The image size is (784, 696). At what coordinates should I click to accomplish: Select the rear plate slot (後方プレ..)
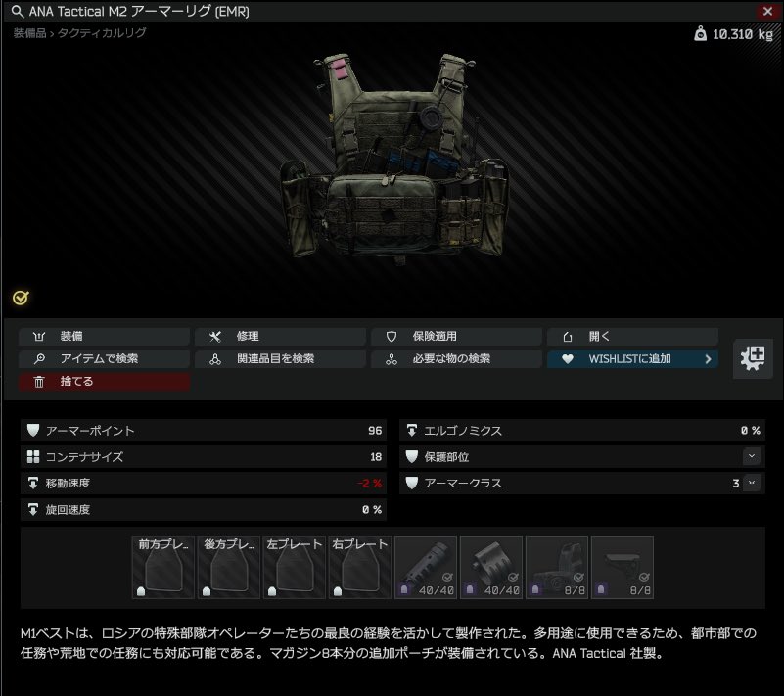[228, 568]
